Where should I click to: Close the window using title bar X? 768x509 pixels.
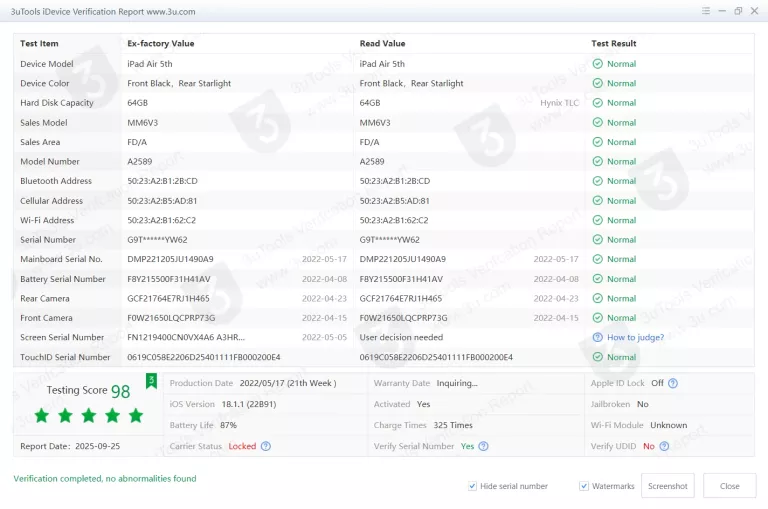click(x=754, y=11)
